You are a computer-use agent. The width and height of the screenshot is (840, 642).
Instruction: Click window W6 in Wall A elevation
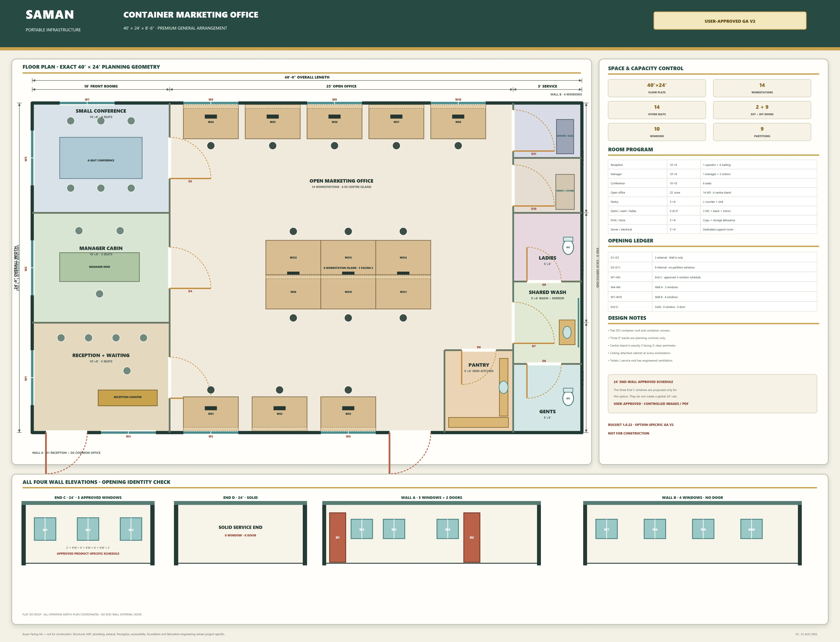[448, 529]
